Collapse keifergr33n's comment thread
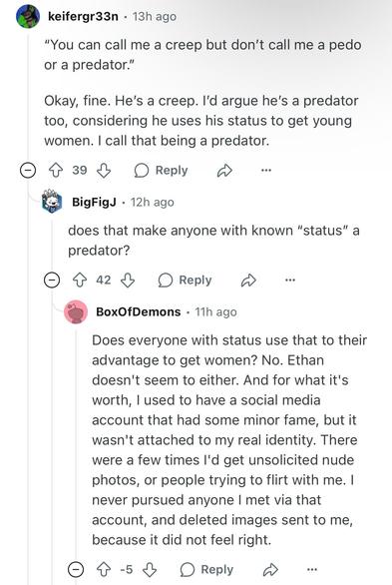392x585 pixels. point(28,171)
